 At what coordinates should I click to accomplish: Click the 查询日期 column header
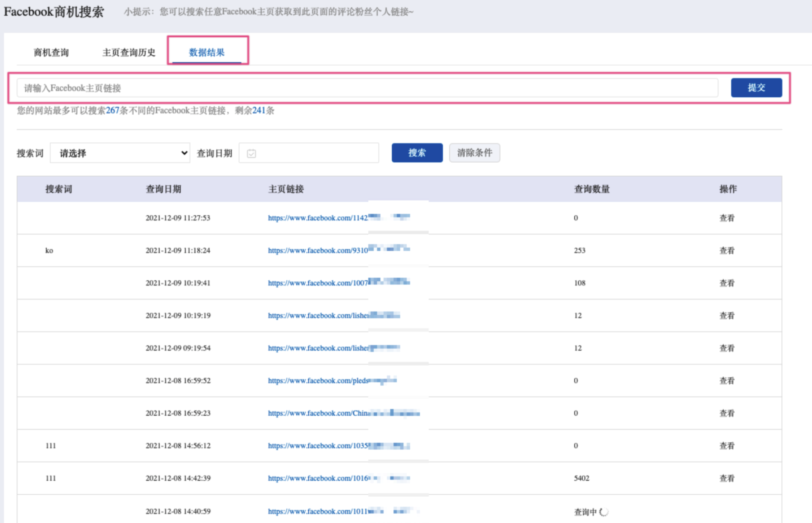(x=163, y=189)
